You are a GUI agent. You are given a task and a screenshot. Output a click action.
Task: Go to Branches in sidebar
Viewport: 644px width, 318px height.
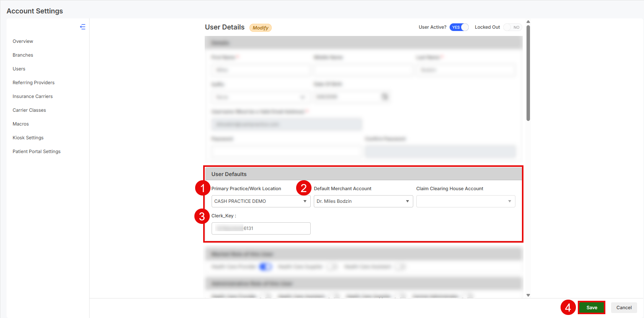23,55
